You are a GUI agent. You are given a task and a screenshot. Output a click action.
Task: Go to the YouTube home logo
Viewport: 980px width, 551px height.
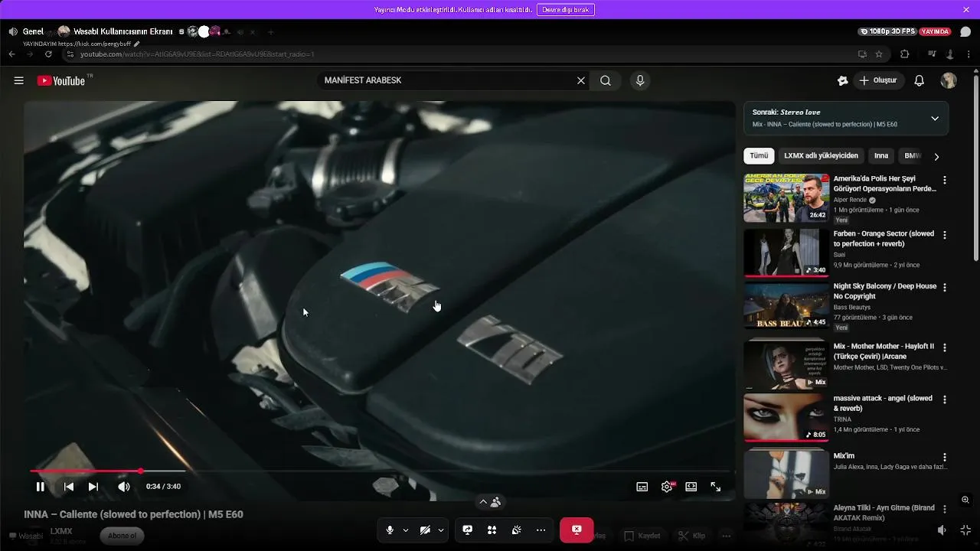click(61, 80)
